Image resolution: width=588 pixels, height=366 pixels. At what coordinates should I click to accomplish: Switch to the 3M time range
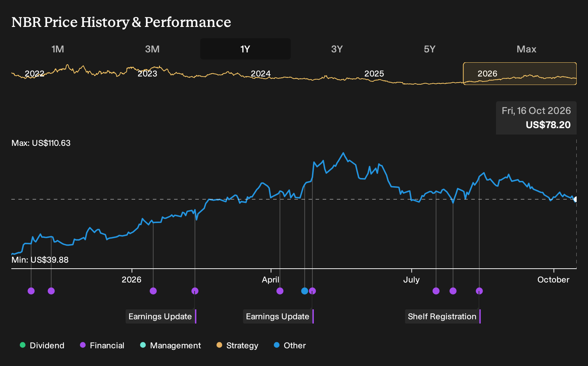pyautogui.click(x=152, y=49)
